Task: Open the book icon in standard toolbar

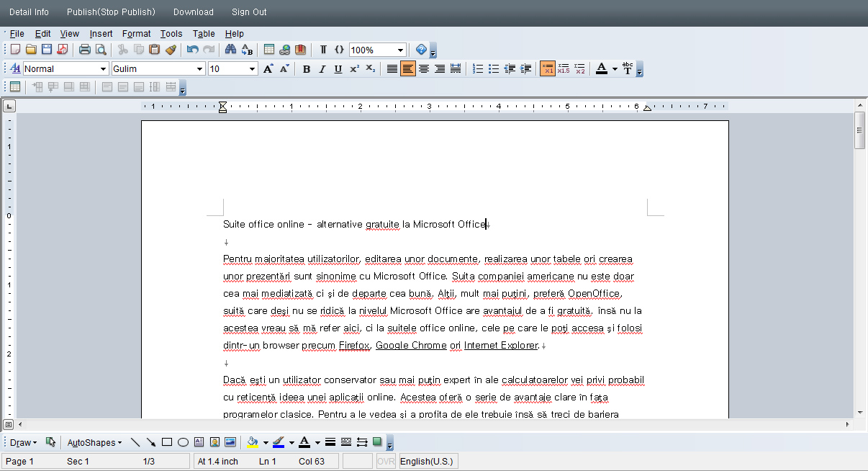Action: point(301,50)
